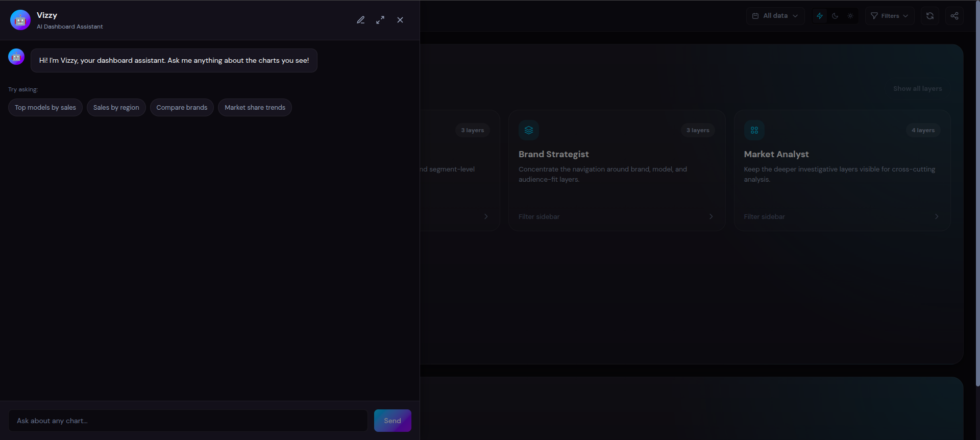Focus the Ask about any chart input
The width and height of the screenshot is (980, 440).
click(188, 421)
